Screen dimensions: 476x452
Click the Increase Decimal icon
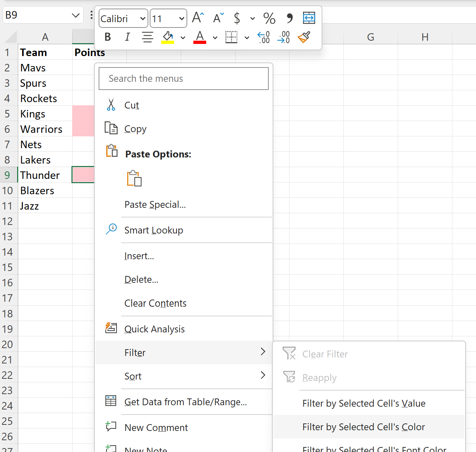click(x=263, y=37)
